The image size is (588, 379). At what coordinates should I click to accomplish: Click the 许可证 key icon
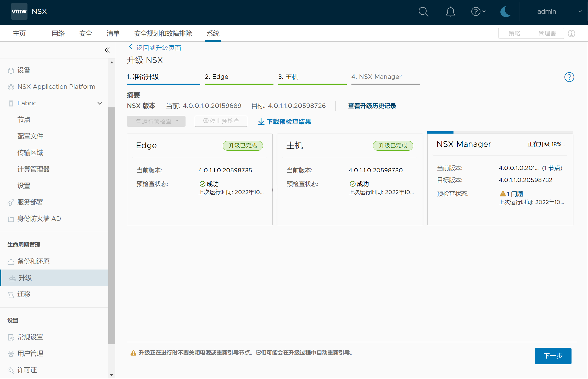11,371
